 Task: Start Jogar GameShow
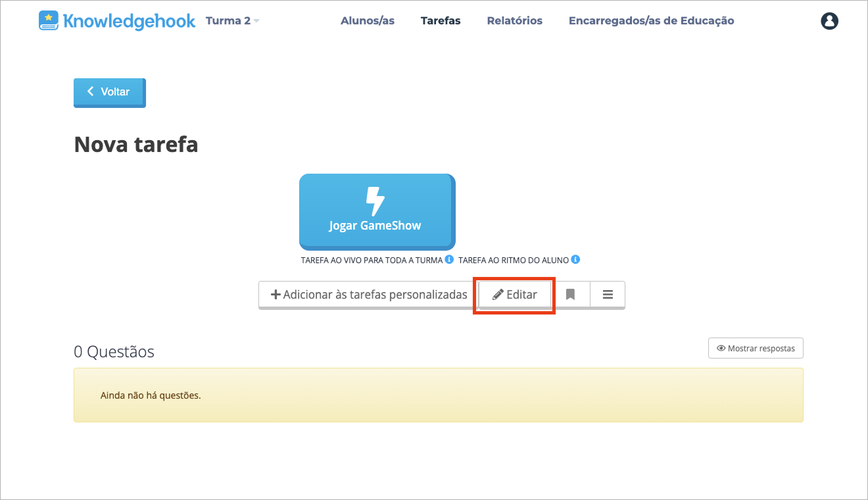pos(377,212)
